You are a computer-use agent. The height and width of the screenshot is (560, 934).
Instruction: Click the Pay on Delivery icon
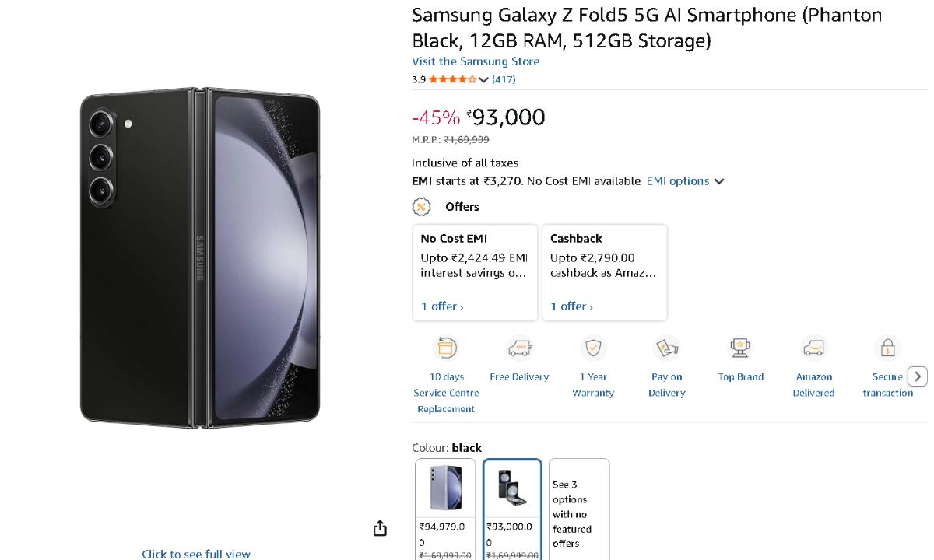pyautogui.click(x=666, y=348)
